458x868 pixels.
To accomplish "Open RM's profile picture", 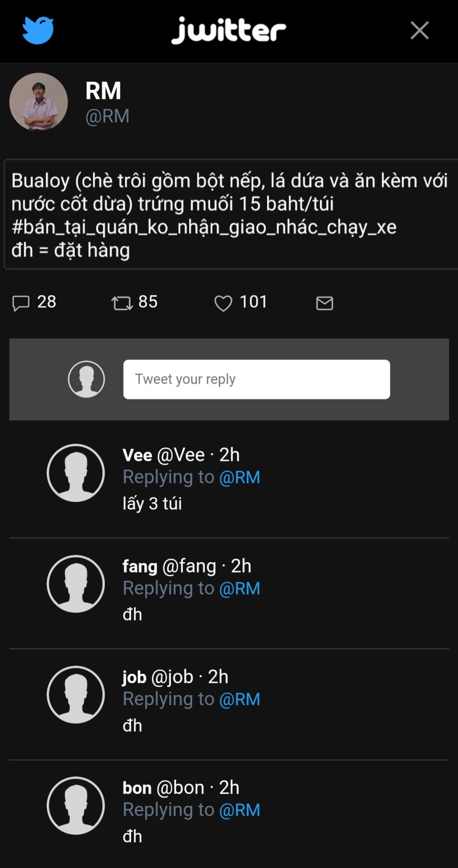I will click(x=38, y=102).
